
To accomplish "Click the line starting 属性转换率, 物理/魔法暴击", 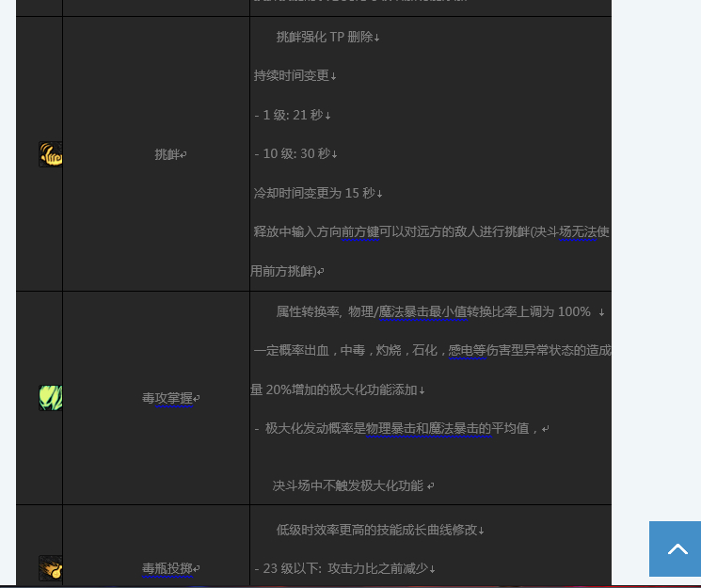I will [434, 311].
